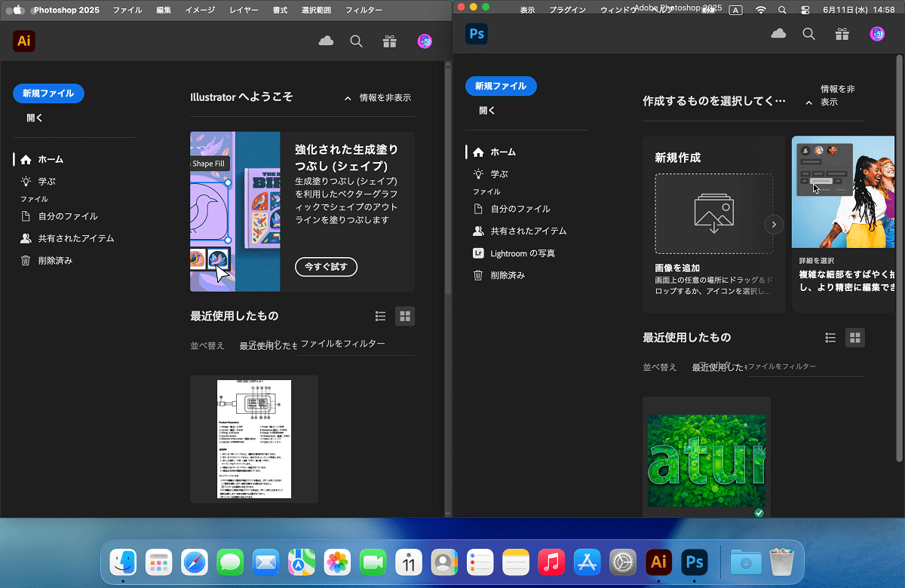Open 編集 menu in menu bar
The image size is (905, 588).
coord(164,11)
